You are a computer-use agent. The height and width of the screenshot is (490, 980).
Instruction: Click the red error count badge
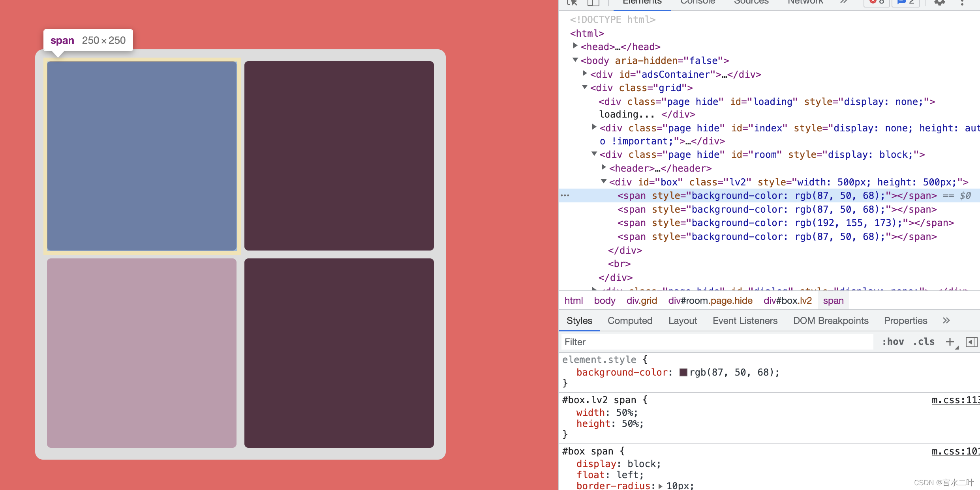click(x=877, y=2)
